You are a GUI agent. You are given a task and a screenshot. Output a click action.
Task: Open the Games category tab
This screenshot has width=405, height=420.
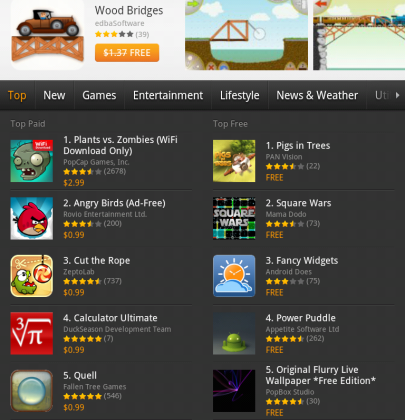(99, 95)
